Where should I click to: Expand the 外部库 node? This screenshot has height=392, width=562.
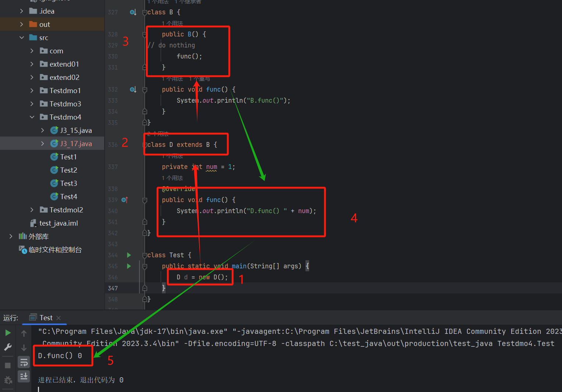11,236
